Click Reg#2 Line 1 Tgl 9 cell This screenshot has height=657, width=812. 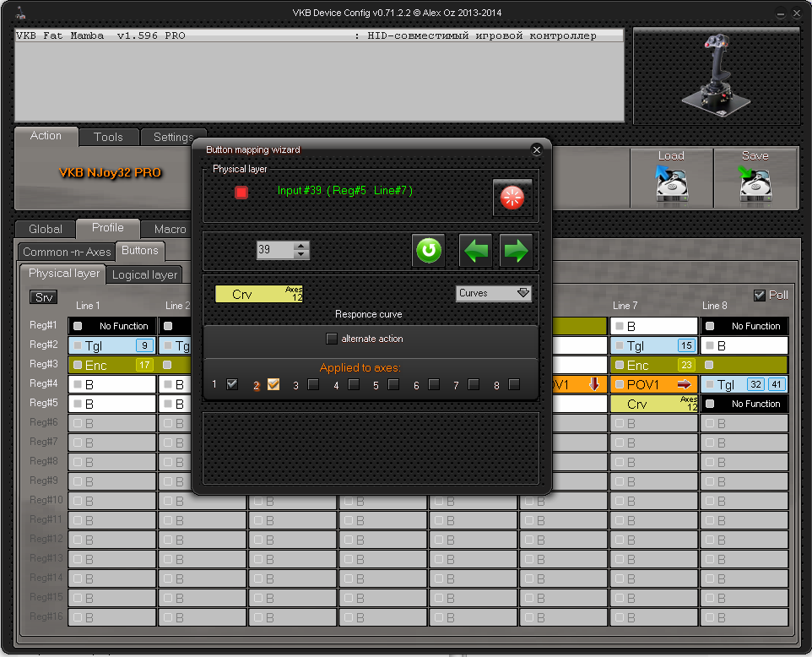click(x=112, y=345)
